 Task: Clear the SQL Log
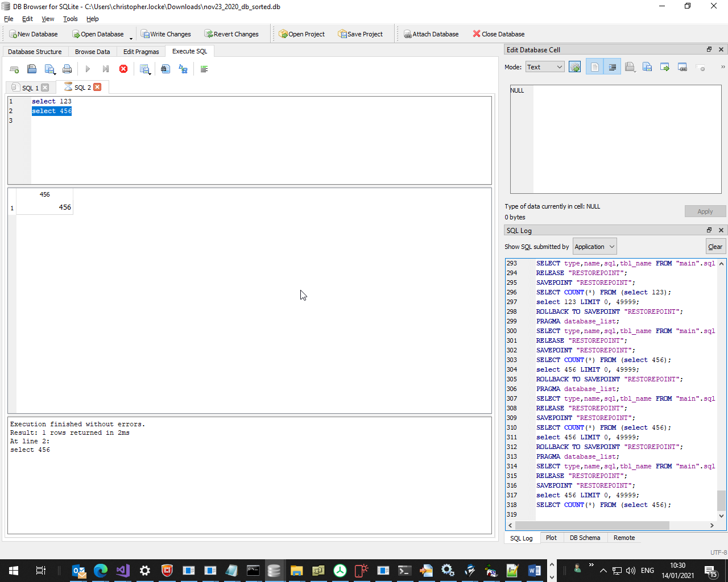[x=715, y=246]
